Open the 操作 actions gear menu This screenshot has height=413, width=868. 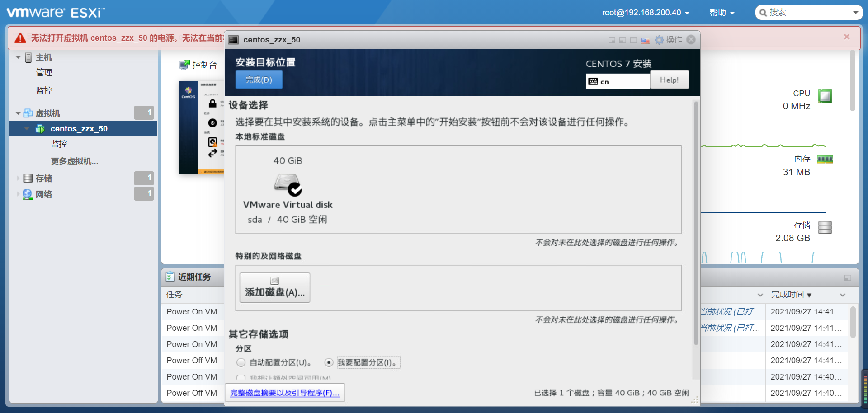pos(669,40)
